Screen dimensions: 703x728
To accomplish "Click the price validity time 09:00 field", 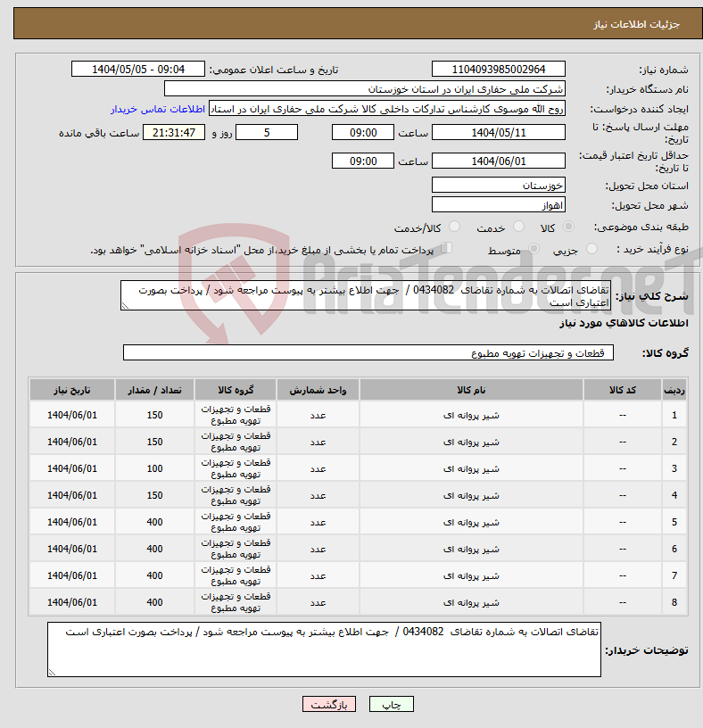I will tap(363, 161).
